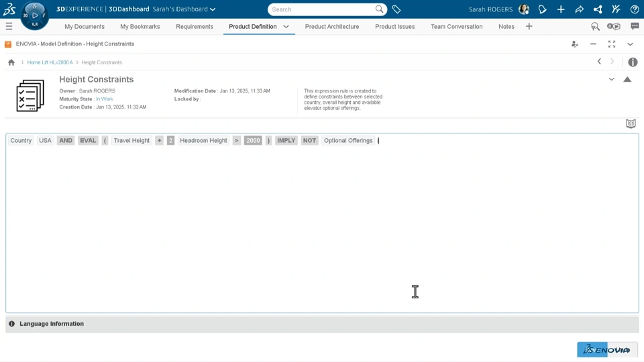Viewport: 644px width, 362px height.
Task: Select the Headroom Height token
Action: tap(203, 140)
